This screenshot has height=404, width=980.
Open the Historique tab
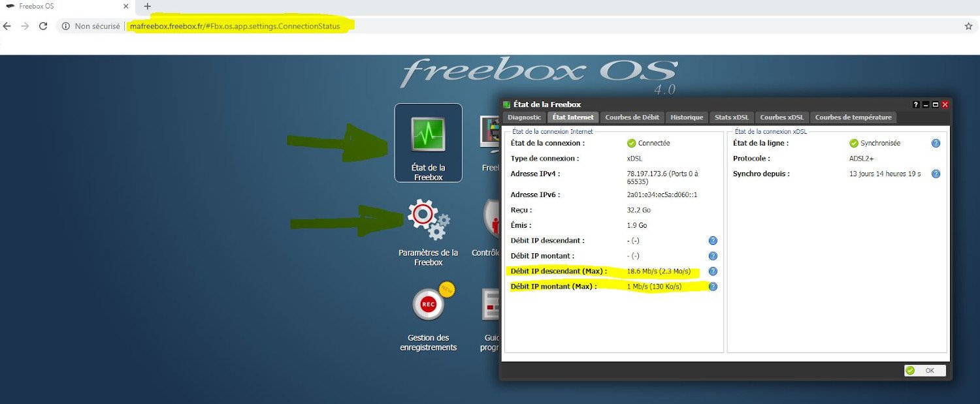click(687, 117)
